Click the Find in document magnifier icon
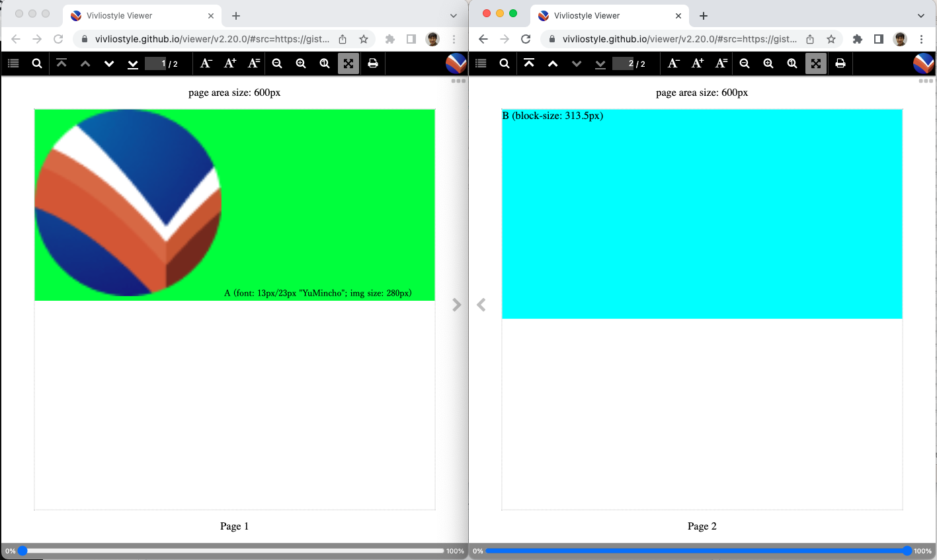 (37, 63)
